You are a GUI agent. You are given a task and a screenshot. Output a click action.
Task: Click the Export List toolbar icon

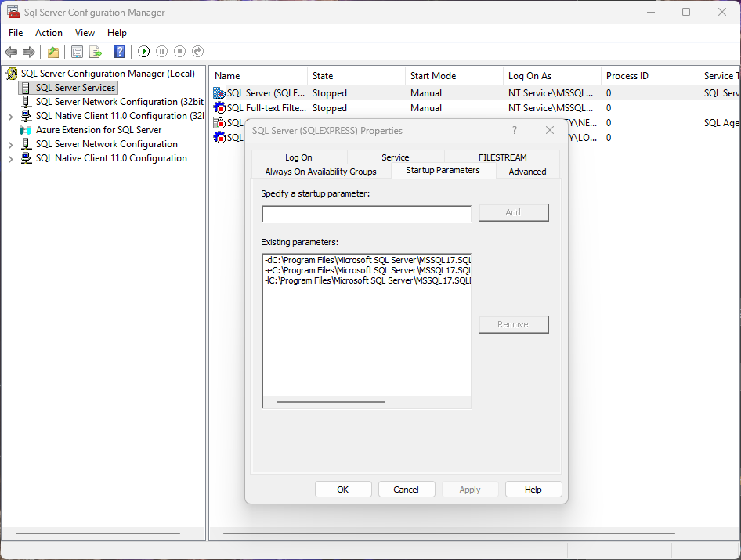pyautogui.click(x=96, y=52)
